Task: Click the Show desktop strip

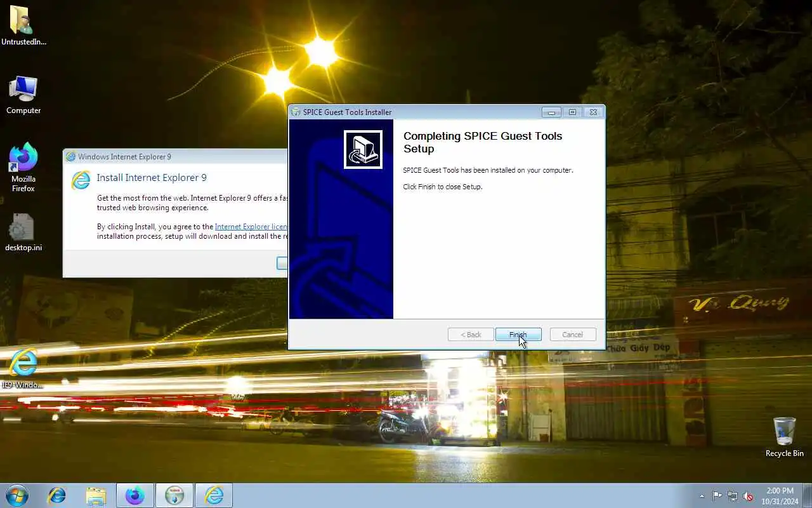Action: click(x=808, y=495)
